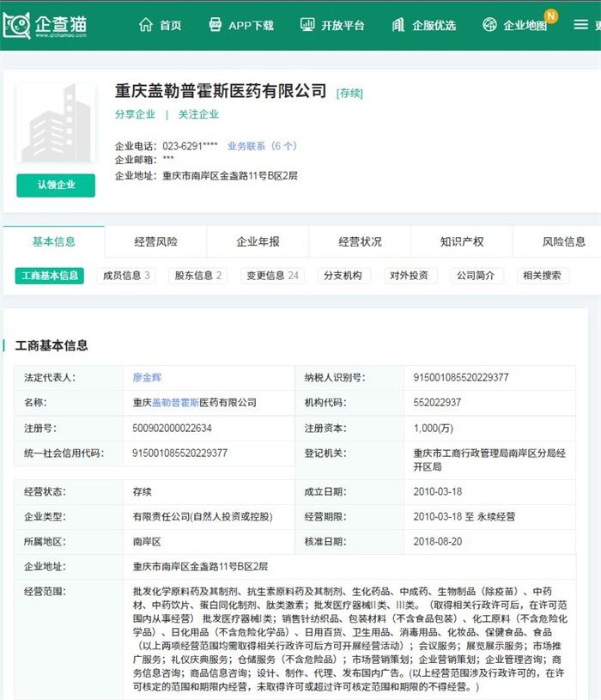601x700 pixels.
Task: Open the 企业地图 navigation link
Action: coord(525,26)
